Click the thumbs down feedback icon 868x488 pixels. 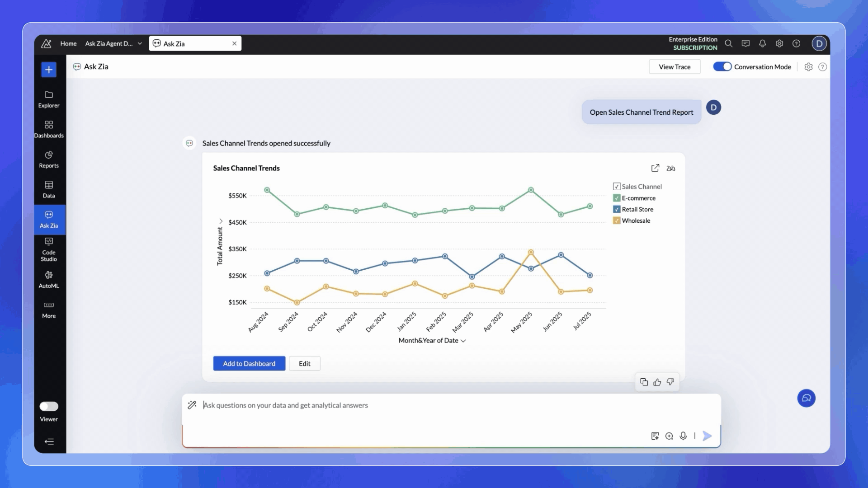tap(670, 382)
